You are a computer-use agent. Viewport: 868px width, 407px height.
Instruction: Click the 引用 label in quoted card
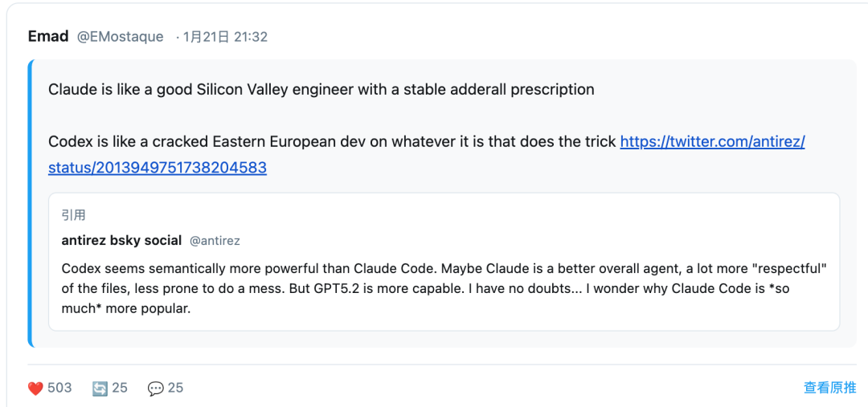tap(73, 215)
